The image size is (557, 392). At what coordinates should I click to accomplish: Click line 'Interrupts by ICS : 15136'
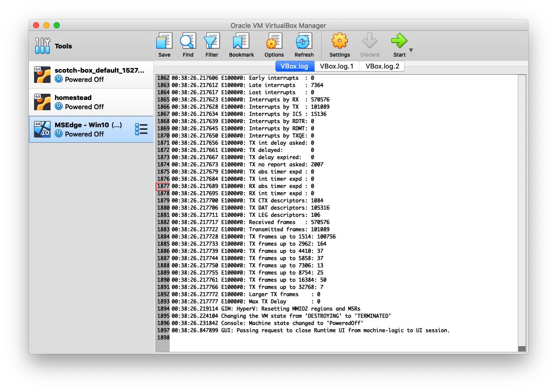pyautogui.click(x=249, y=114)
